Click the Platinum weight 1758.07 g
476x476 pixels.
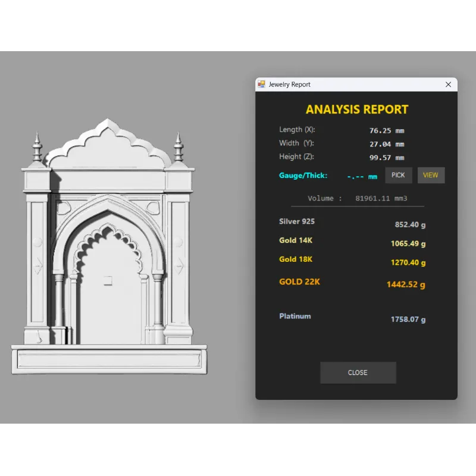pyautogui.click(x=408, y=320)
